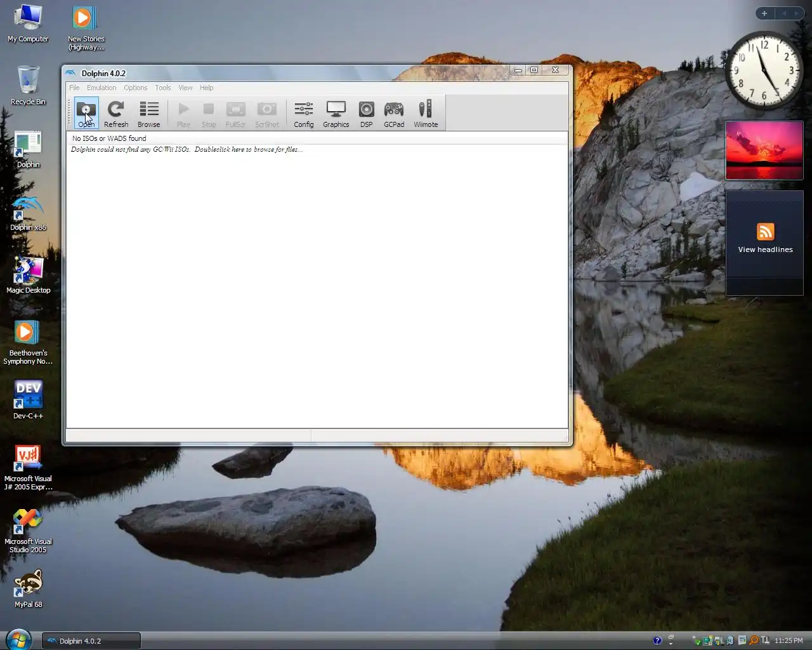Click View headlines in feed gadget
Viewport: 812px width, 650px height.
(x=765, y=249)
